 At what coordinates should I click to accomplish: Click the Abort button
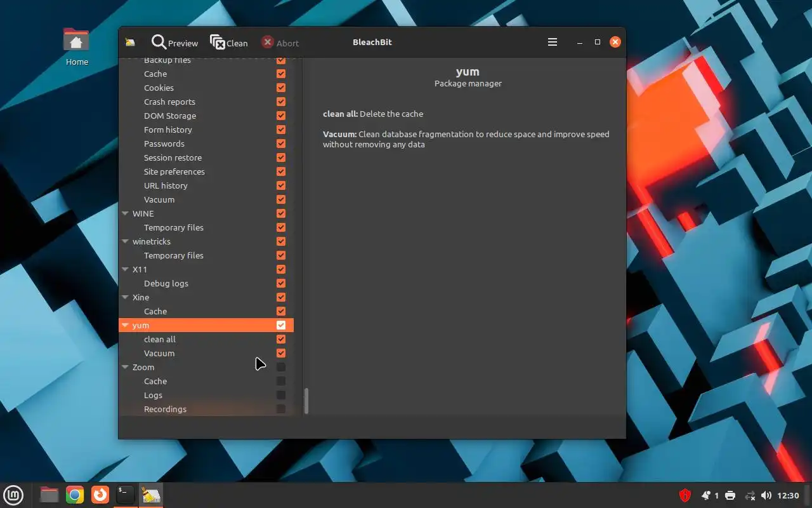(x=280, y=43)
